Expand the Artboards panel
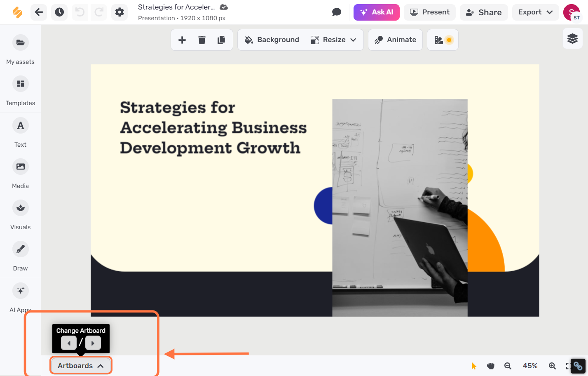The width and height of the screenshot is (588, 376). [81, 366]
